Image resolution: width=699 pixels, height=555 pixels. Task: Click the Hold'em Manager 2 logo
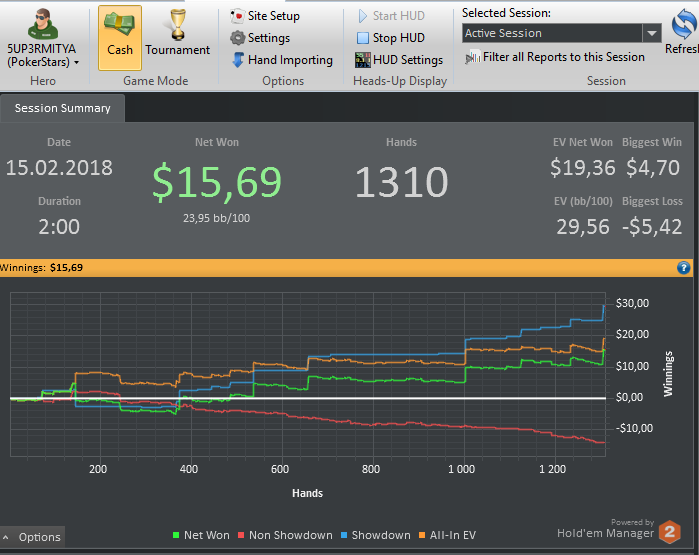coord(620,529)
